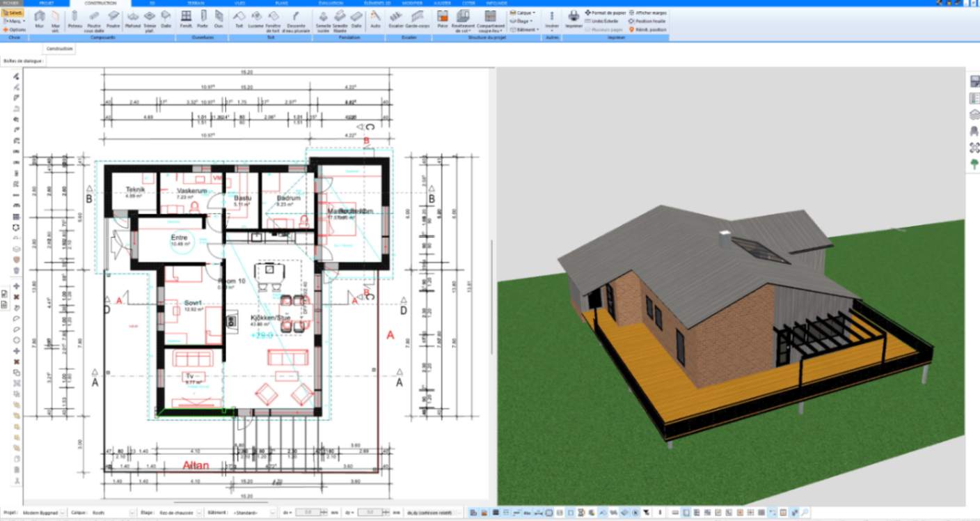Open the Bâtiment dropdown in ribbon

tap(525, 30)
